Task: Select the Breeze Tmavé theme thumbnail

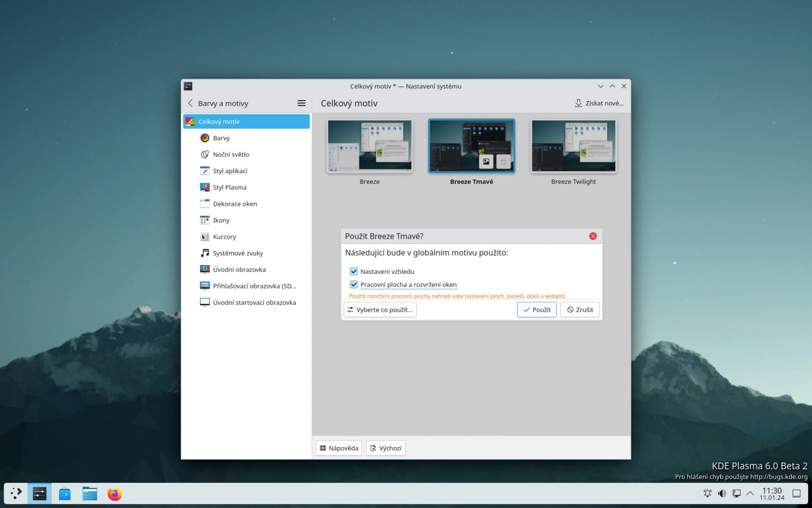Action: click(x=471, y=146)
